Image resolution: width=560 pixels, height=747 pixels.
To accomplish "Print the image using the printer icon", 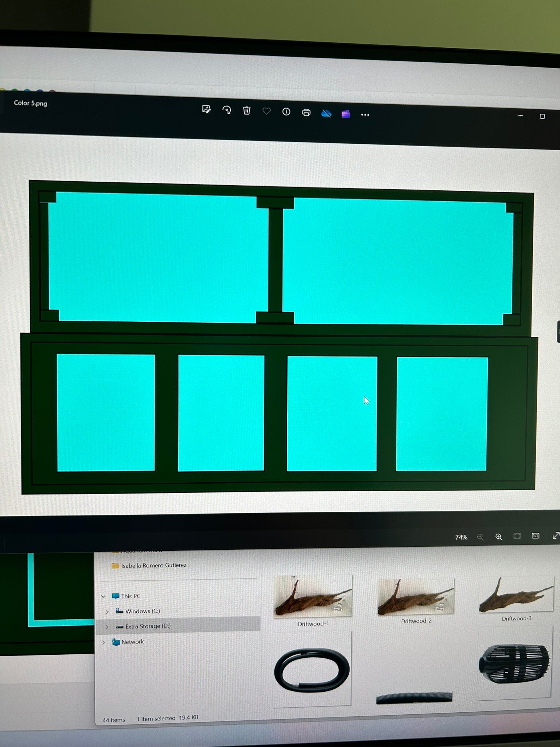I will point(306,112).
